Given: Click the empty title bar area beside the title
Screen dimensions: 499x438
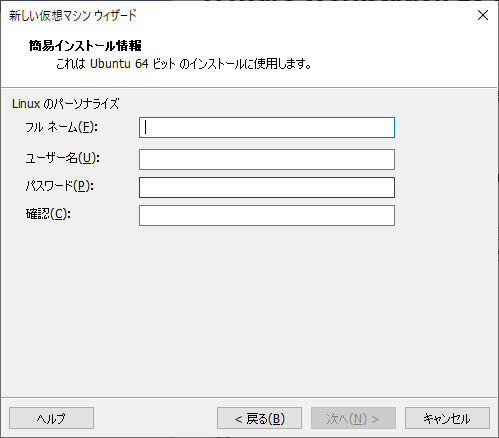Looking at the screenshot, I should pos(300,15).
